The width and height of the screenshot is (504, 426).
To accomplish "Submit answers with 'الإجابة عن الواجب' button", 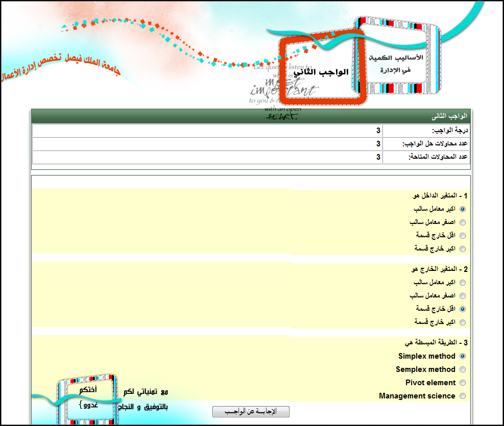I will click(x=251, y=412).
